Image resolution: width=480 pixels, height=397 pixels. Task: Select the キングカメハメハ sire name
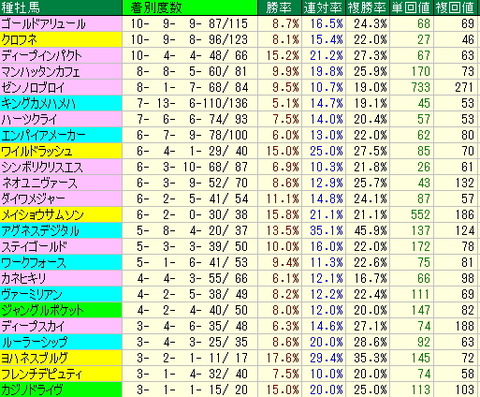coord(38,104)
